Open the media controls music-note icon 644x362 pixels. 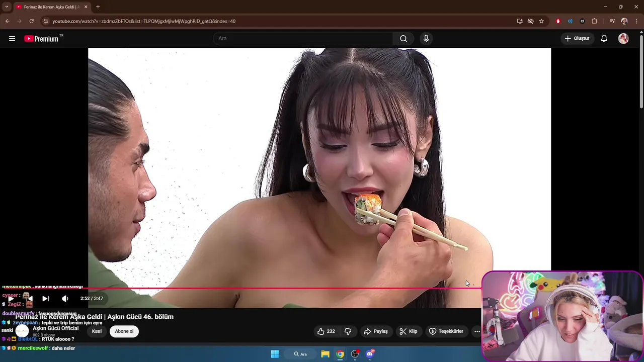612,21
